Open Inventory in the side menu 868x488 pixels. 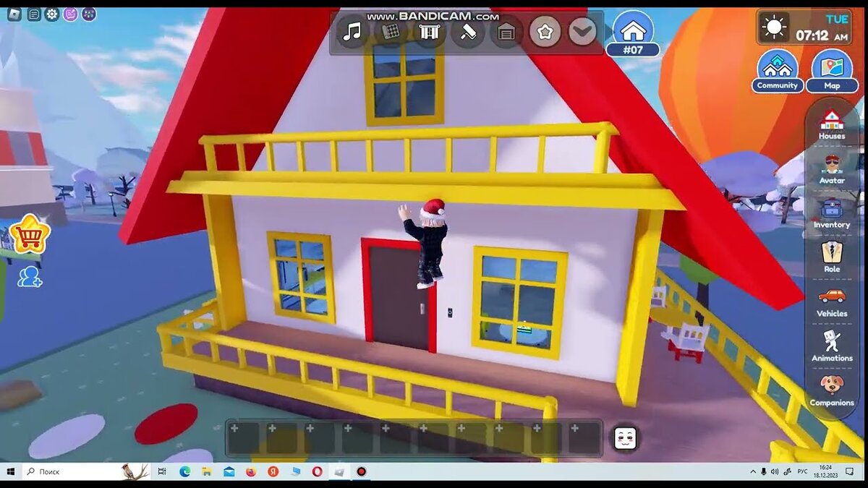[832, 213]
